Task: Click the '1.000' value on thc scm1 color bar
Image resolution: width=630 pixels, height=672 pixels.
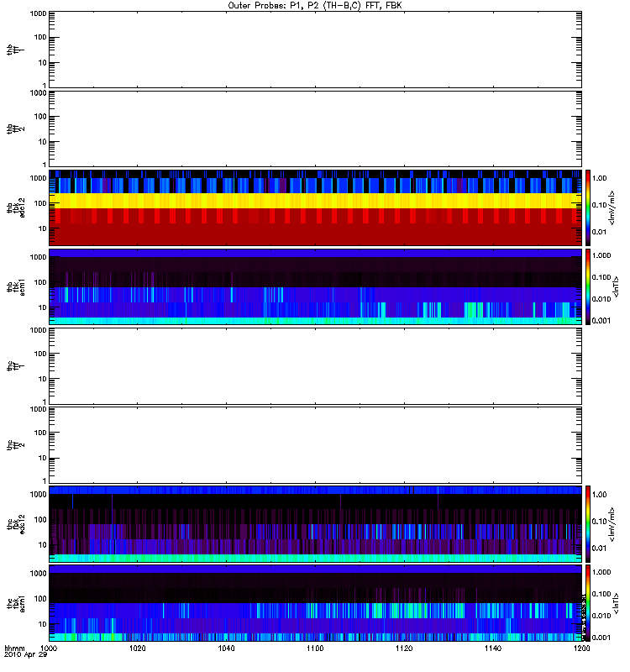Action: [601, 572]
